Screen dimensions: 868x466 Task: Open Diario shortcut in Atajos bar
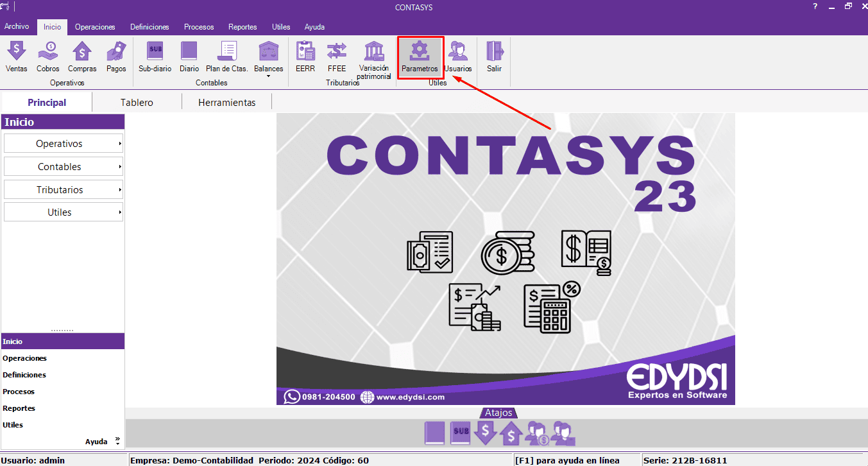click(x=434, y=433)
